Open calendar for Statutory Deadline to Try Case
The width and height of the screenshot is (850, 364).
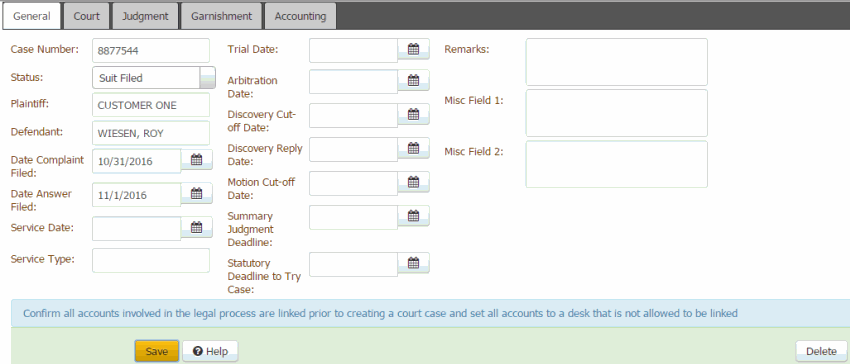click(x=414, y=263)
